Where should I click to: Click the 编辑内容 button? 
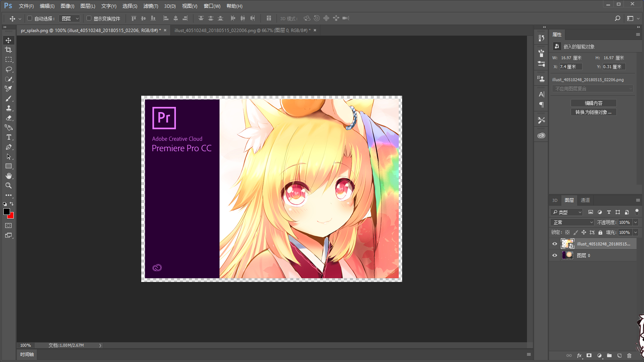point(593,103)
